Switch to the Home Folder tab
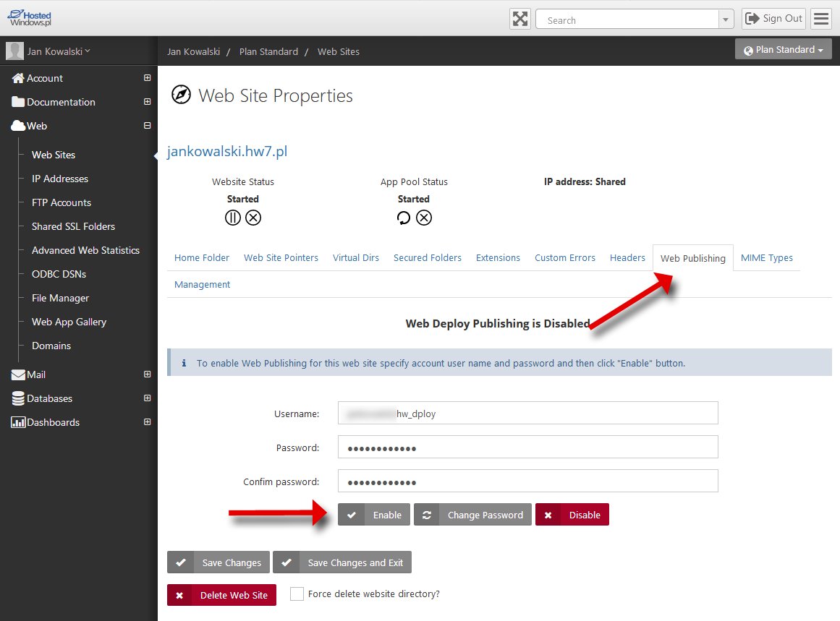Image resolution: width=840 pixels, height=621 pixels. (202, 258)
